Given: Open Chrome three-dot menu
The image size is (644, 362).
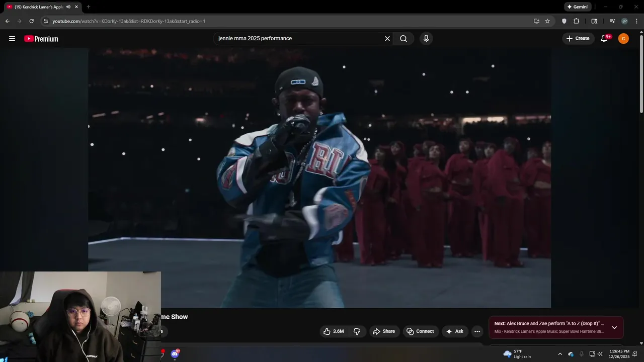Looking at the screenshot, I should pyautogui.click(x=637, y=21).
